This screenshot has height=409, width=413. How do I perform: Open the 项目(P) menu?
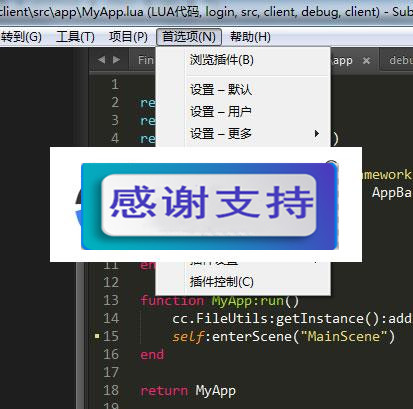point(128,37)
